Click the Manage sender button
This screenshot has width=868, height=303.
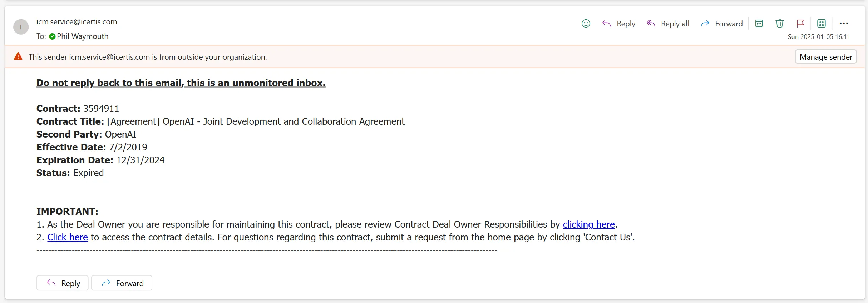tap(826, 57)
